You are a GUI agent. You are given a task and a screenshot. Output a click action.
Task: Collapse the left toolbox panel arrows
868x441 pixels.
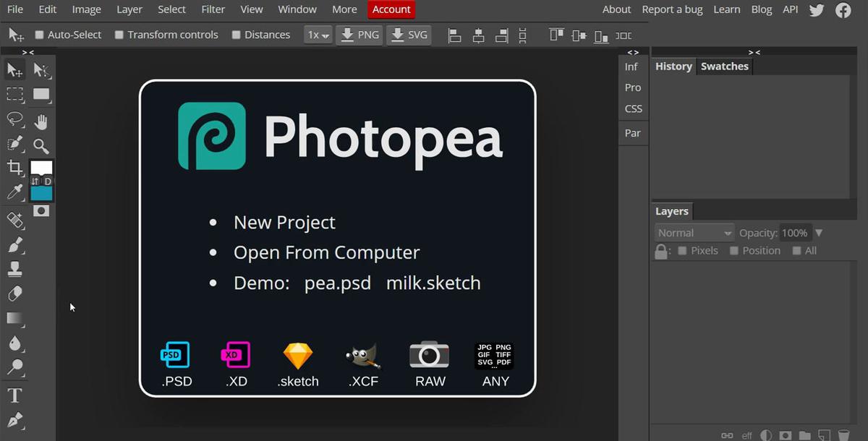click(x=27, y=52)
